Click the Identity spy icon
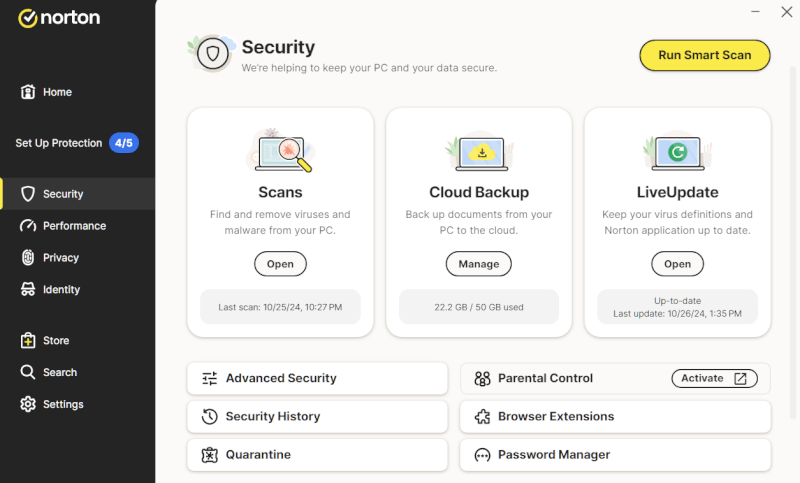800x483 pixels. [28, 289]
